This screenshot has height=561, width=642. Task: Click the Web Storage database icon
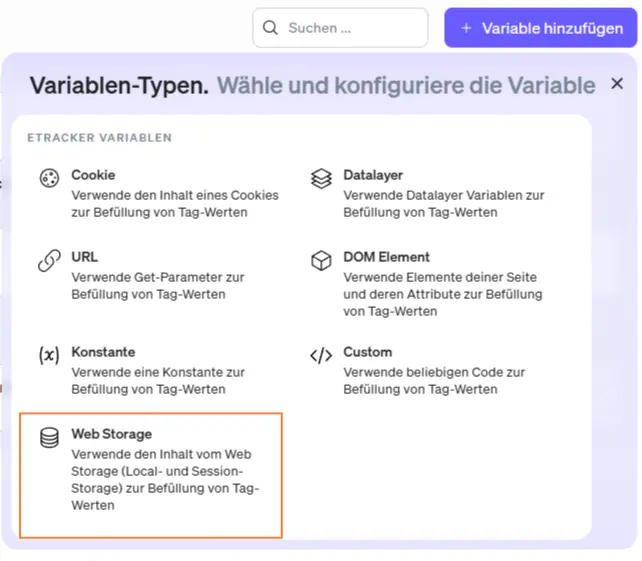[x=49, y=437]
